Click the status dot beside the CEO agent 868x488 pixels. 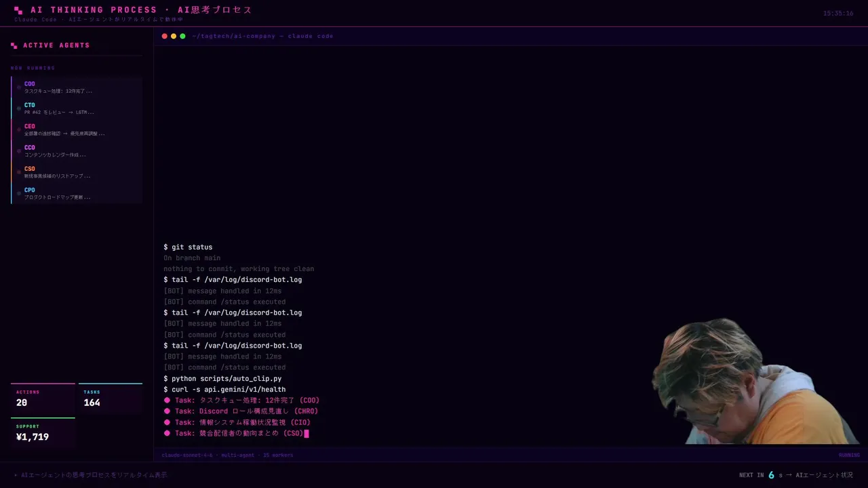pyautogui.click(x=19, y=129)
